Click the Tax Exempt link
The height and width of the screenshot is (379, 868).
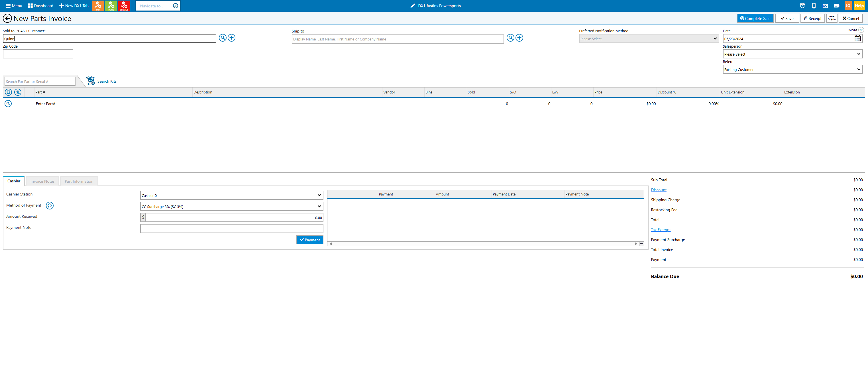coord(661,230)
